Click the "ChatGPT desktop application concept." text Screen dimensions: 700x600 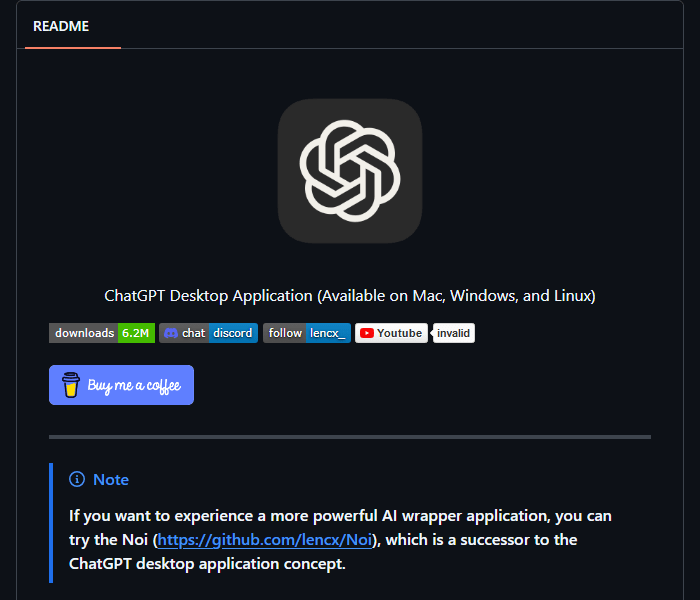tap(207, 564)
